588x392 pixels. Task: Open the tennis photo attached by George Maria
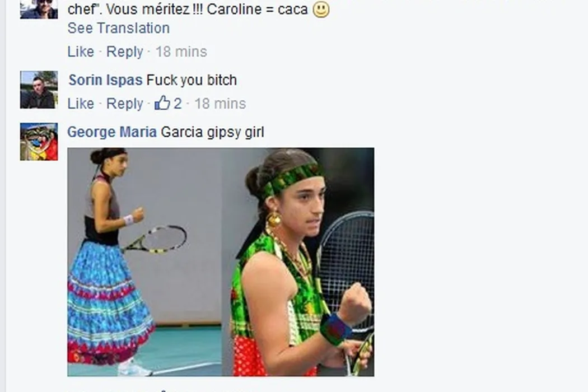point(221,262)
